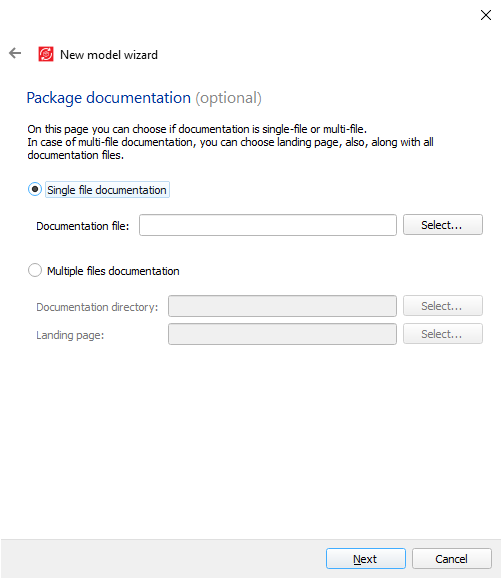The image size is (502, 579).
Task: Click the Documentation directory input field
Action: tap(282, 306)
